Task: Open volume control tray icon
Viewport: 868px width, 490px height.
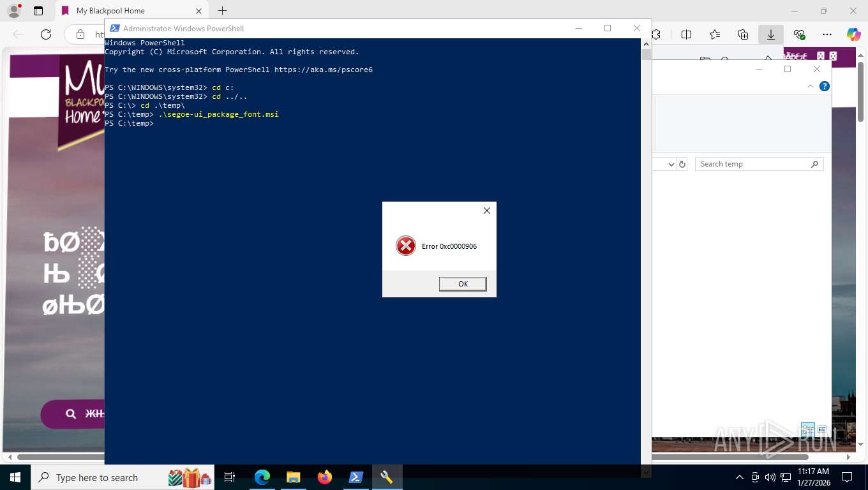Action: click(x=770, y=477)
